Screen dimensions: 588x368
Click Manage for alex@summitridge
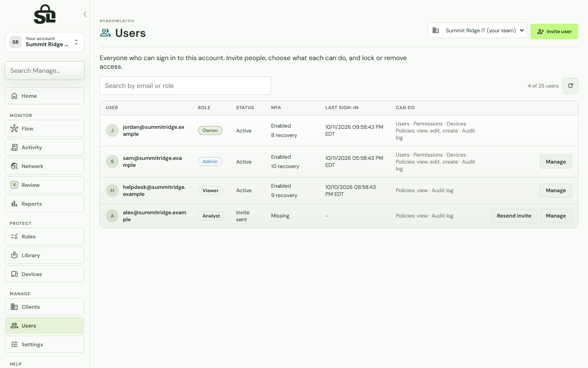[x=556, y=216]
